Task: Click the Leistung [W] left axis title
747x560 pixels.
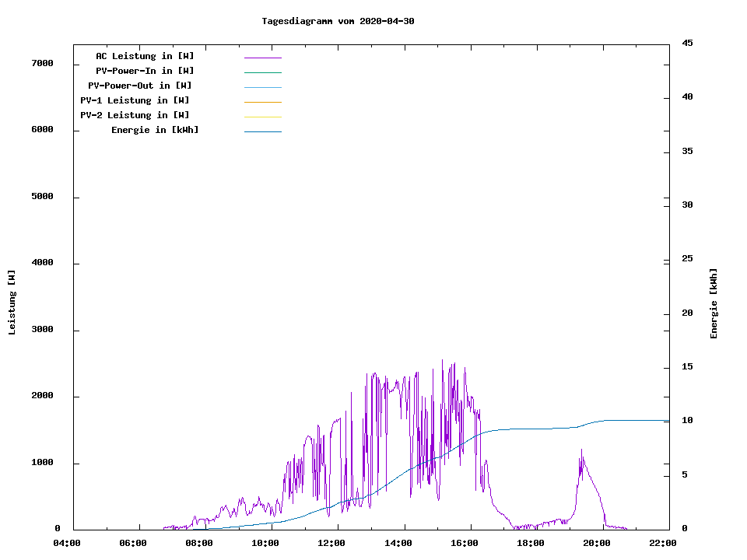Action: coord(12,303)
